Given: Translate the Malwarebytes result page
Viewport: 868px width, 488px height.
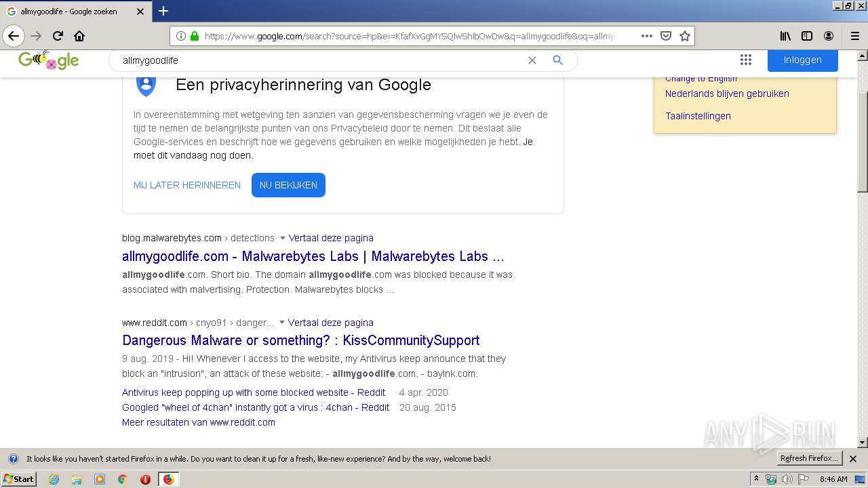Looking at the screenshot, I should pos(331,238).
